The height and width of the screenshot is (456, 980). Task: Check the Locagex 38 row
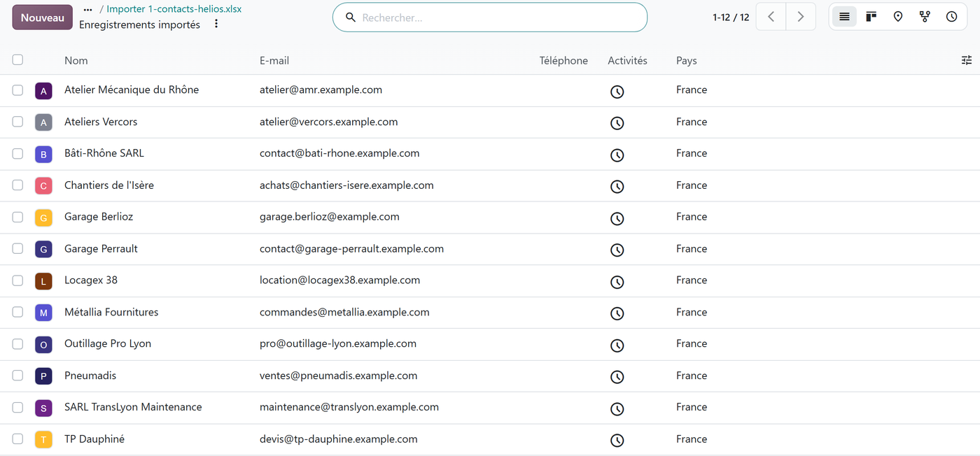pos(17,280)
